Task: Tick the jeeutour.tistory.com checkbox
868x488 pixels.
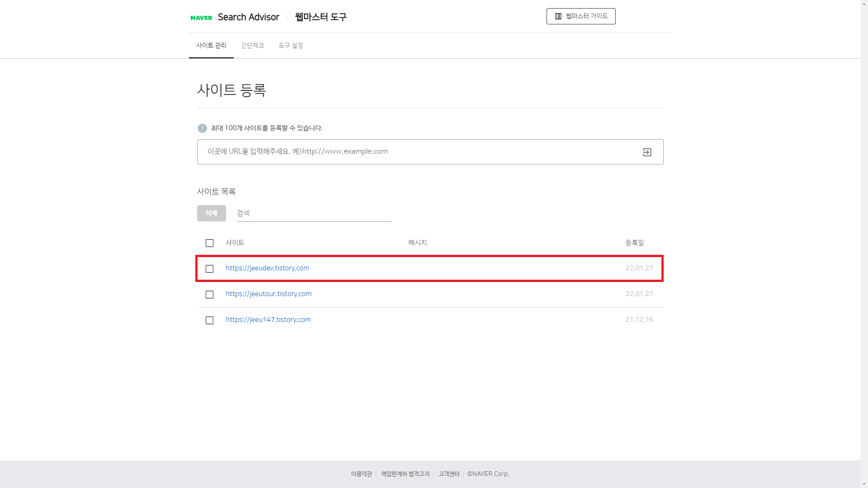Action: click(209, 295)
